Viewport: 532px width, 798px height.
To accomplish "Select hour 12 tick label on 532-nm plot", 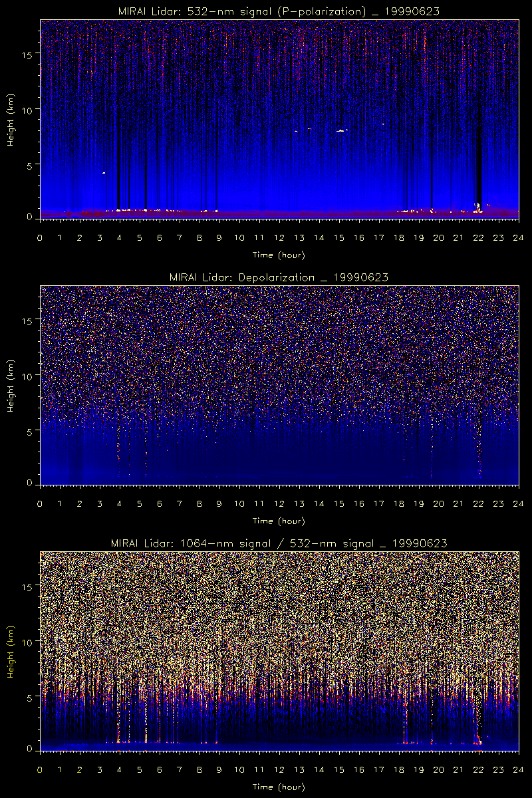I will [279, 238].
